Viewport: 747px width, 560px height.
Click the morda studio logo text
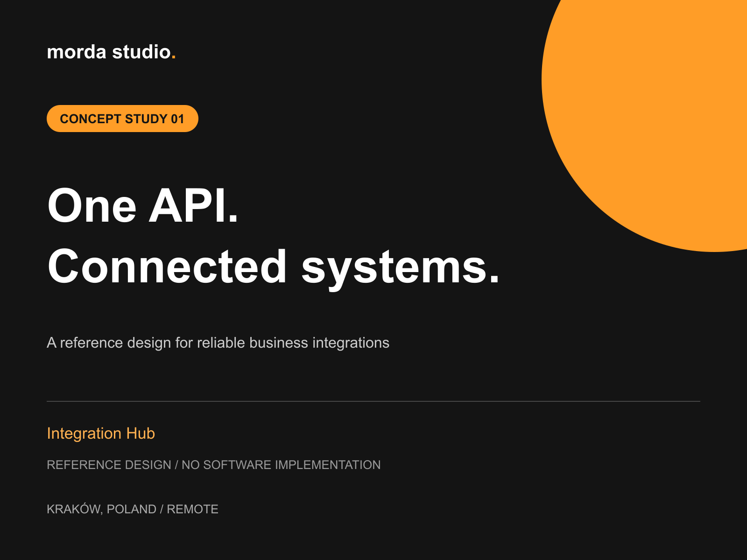(x=111, y=52)
